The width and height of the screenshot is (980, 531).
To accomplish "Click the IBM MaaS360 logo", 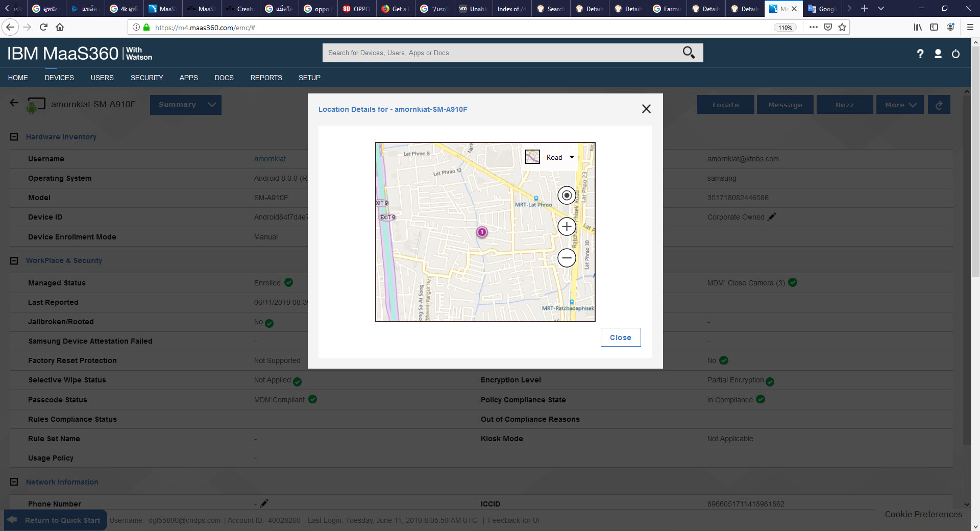I will point(80,54).
